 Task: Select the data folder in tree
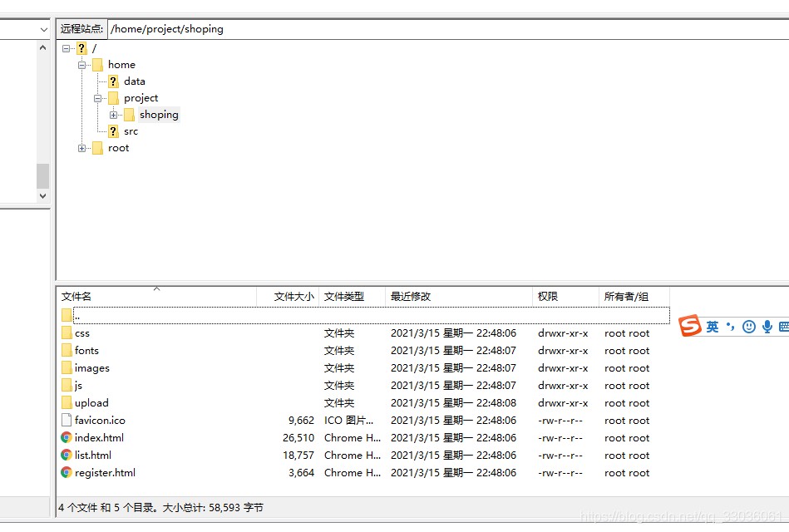(x=135, y=81)
